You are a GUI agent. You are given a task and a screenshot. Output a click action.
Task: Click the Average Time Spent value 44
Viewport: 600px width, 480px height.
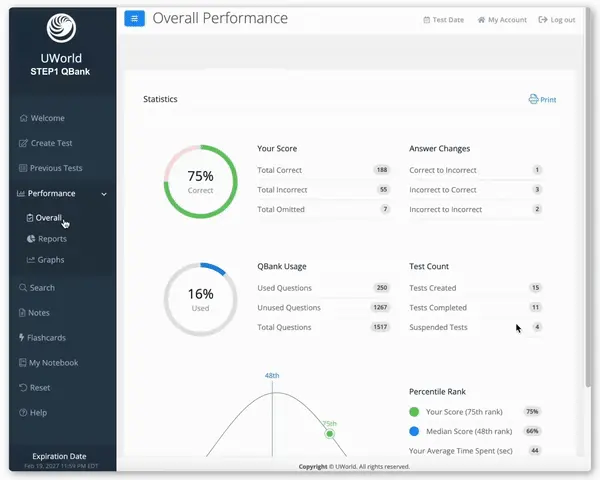tap(535, 451)
